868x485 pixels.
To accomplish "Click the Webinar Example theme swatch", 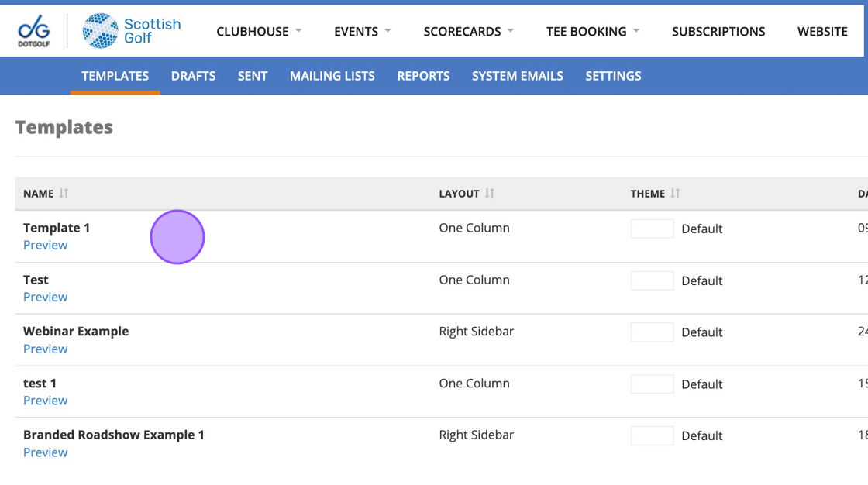I will point(652,332).
